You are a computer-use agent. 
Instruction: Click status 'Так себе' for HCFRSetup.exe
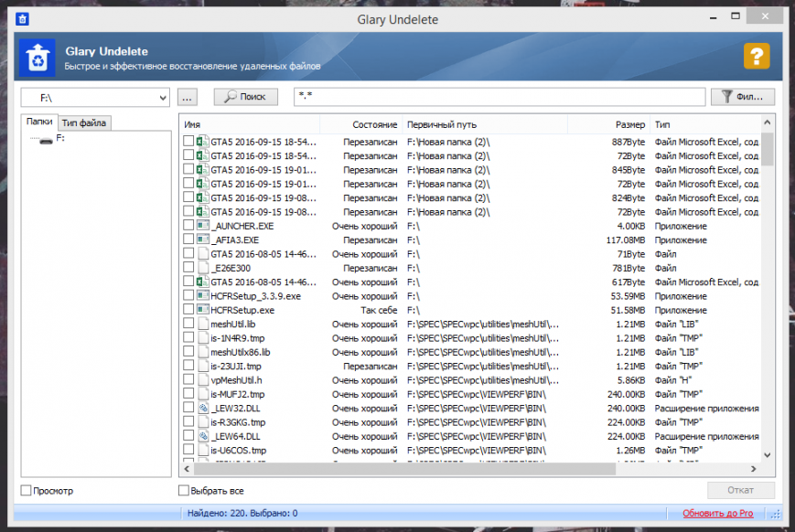pos(379,310)
